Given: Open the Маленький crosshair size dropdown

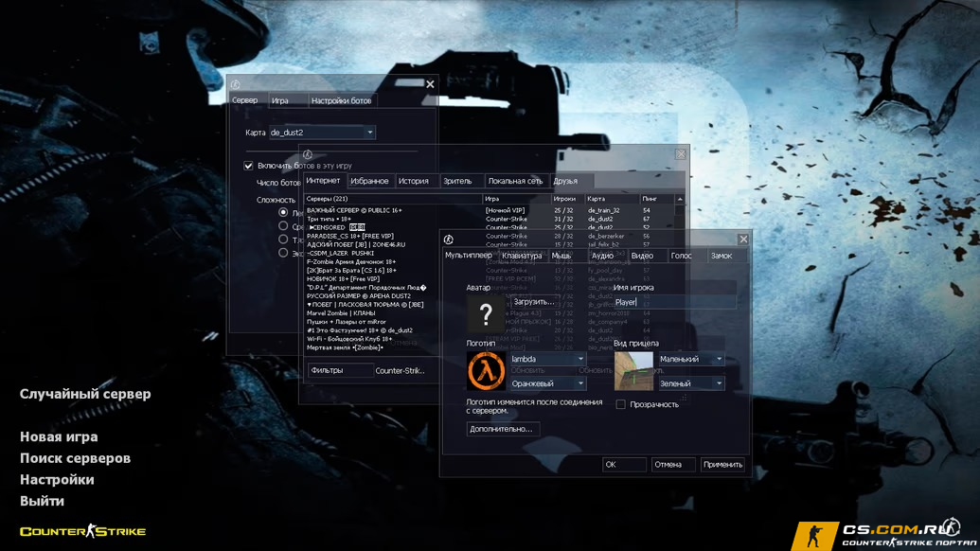Looking at the screenshot, I should [690, 359].
